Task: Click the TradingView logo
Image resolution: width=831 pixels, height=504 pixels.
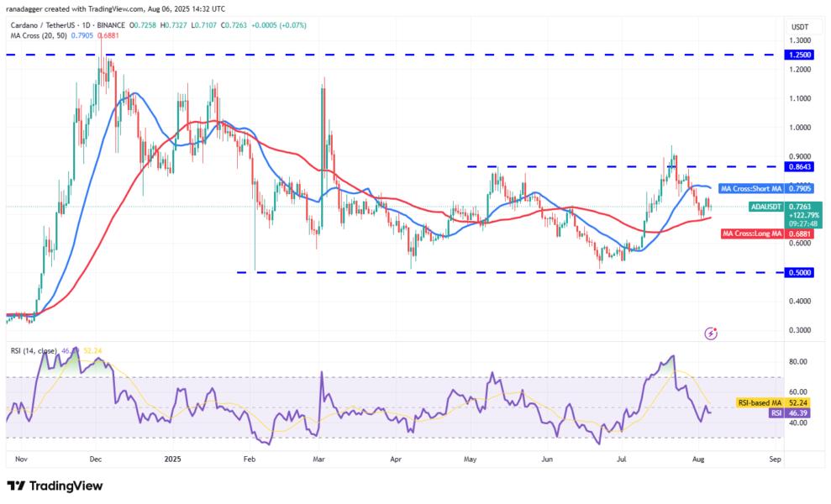Action: 55,486
